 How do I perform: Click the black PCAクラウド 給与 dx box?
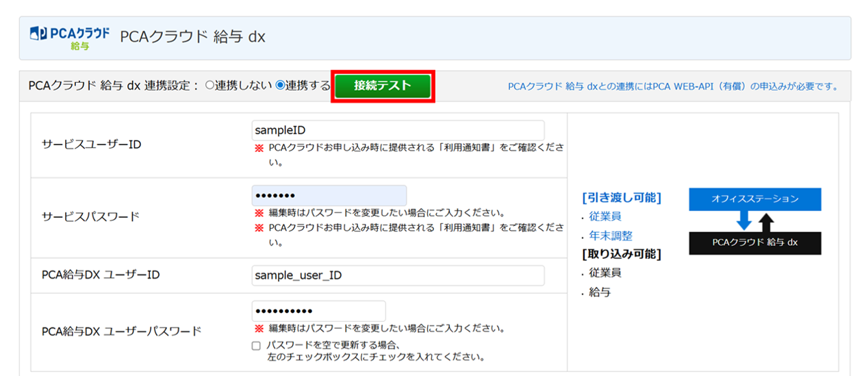754,242
